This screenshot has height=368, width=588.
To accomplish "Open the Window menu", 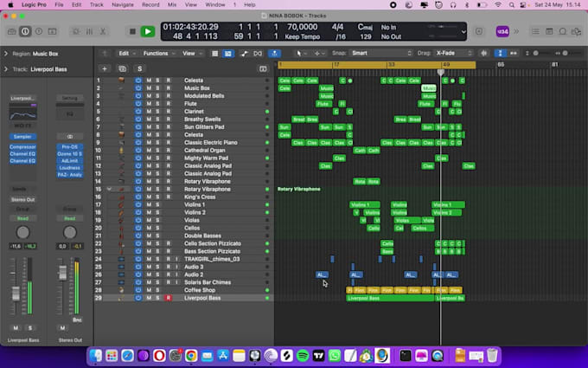I will click(215, 5).
